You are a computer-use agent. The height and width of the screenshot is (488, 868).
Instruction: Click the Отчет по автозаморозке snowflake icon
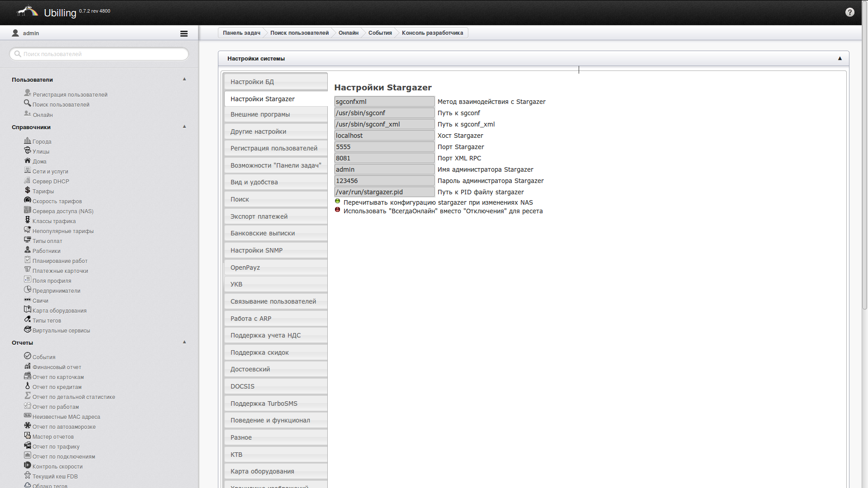click(28, 425)
